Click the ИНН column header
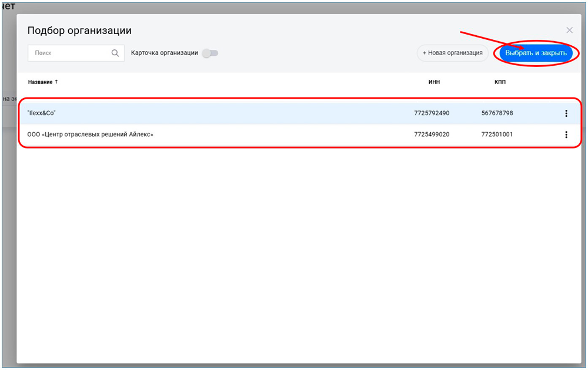The width and height of the screenshot is (588, 370). pyautogui.click(x=434, y=82)
